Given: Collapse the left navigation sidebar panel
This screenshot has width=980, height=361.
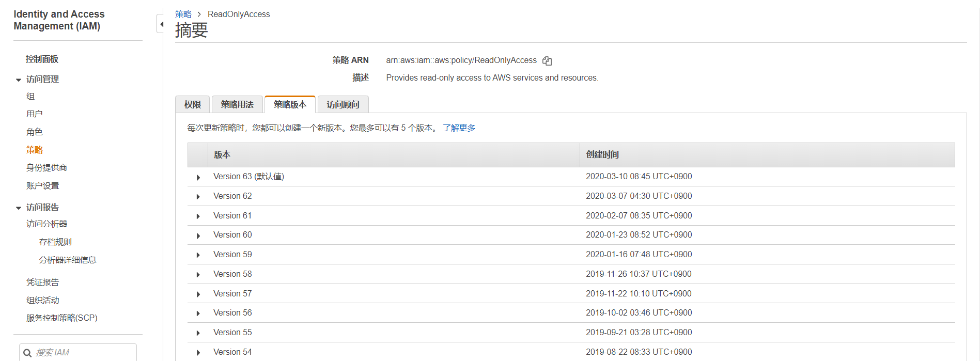Looking at the screenshot, I should (x=161, y=24).
